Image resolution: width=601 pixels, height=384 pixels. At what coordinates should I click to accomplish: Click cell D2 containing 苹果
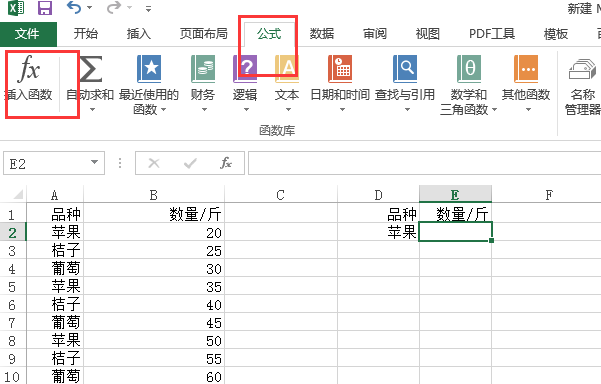[x=378, y=232]
